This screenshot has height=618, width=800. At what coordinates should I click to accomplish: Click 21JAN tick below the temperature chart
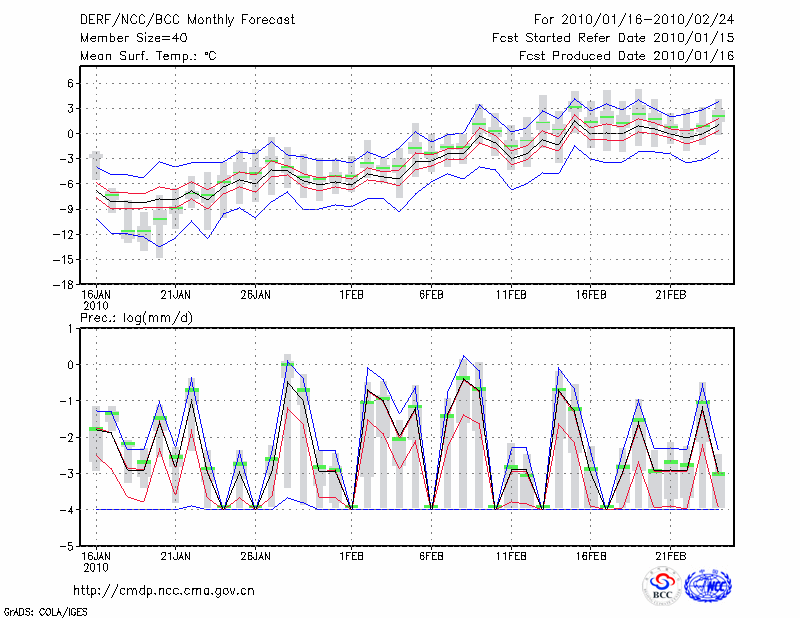[176, 295]
